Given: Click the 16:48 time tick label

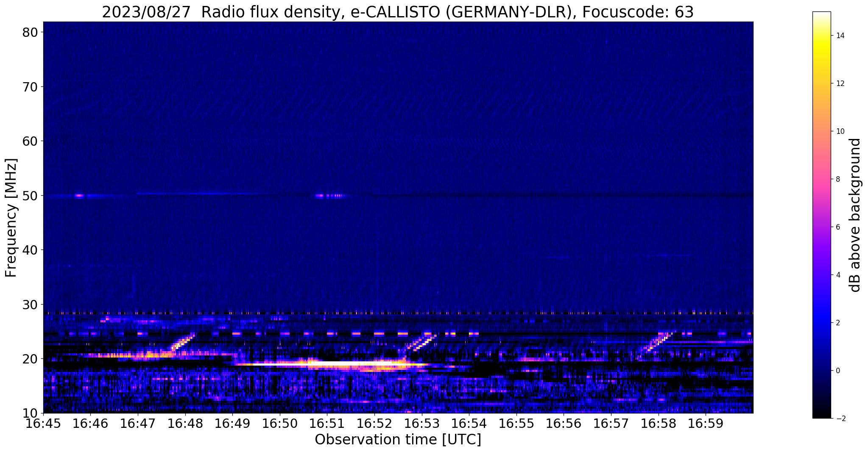Looking at the screenshot, I should click(x=185, y=424).
